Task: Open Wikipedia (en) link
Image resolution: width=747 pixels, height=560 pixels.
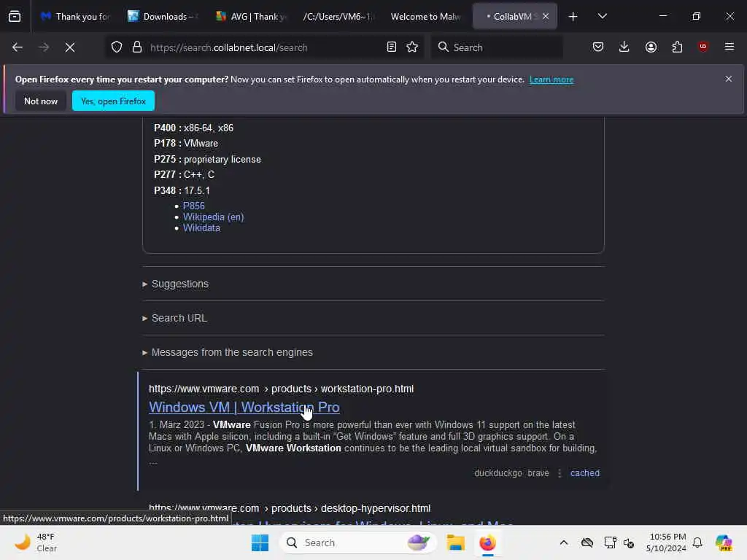Action: click(214, 217)
